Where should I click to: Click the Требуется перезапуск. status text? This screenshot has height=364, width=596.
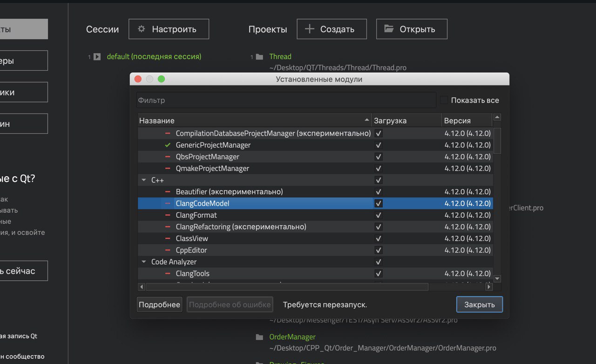325,304
